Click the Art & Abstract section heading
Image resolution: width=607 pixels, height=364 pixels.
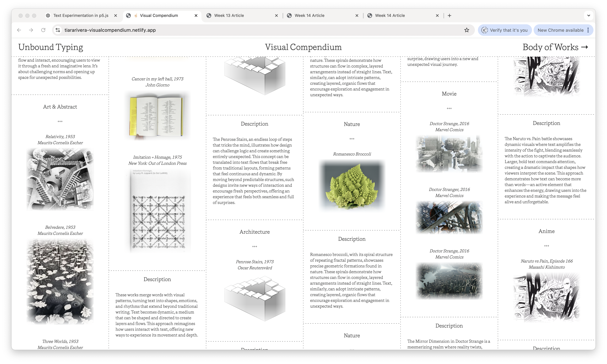coord(60,107)
